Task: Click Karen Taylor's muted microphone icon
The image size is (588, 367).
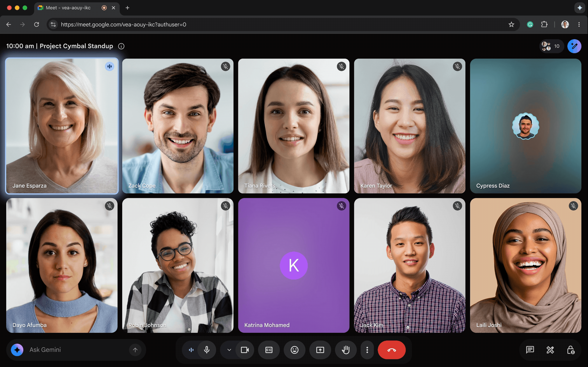Action: 458,66
